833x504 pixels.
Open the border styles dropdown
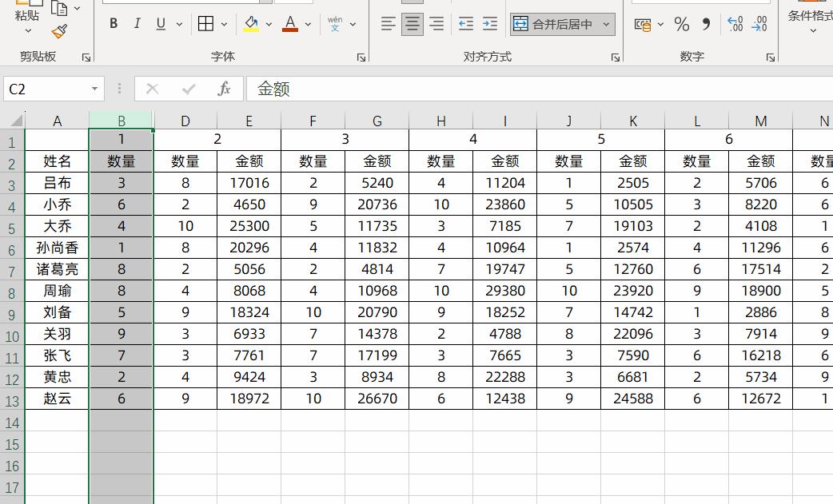[x=222, y=24]
